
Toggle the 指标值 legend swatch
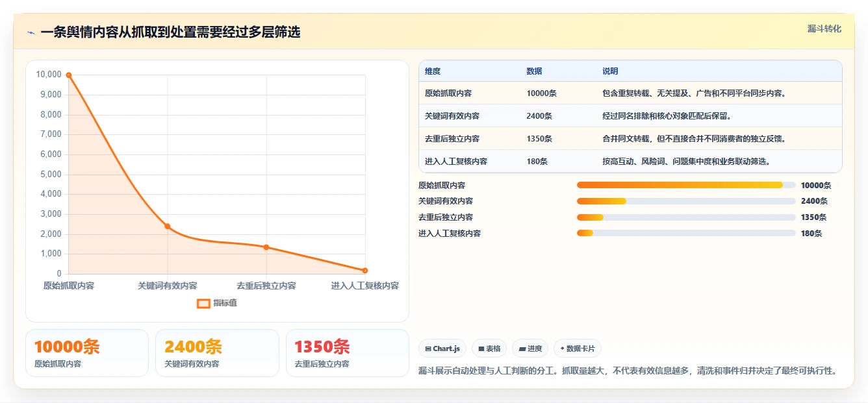203,303
